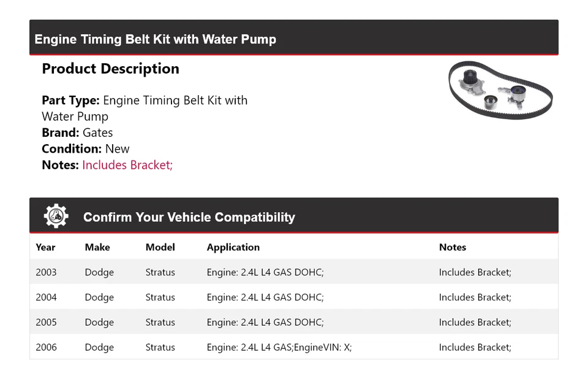This screenshot has width=588, height=379.
Task: Click the gear compatibility icon
Action: [56, 216]
